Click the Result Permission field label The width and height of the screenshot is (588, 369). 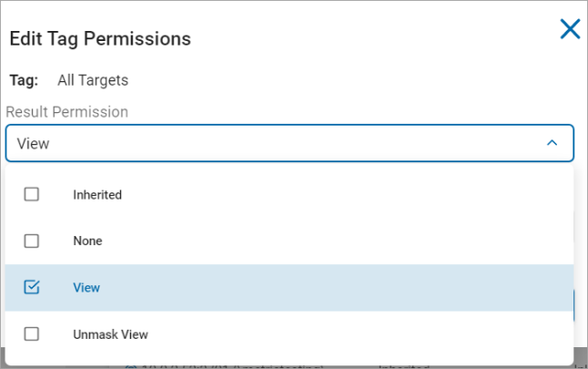click(67, 112)
